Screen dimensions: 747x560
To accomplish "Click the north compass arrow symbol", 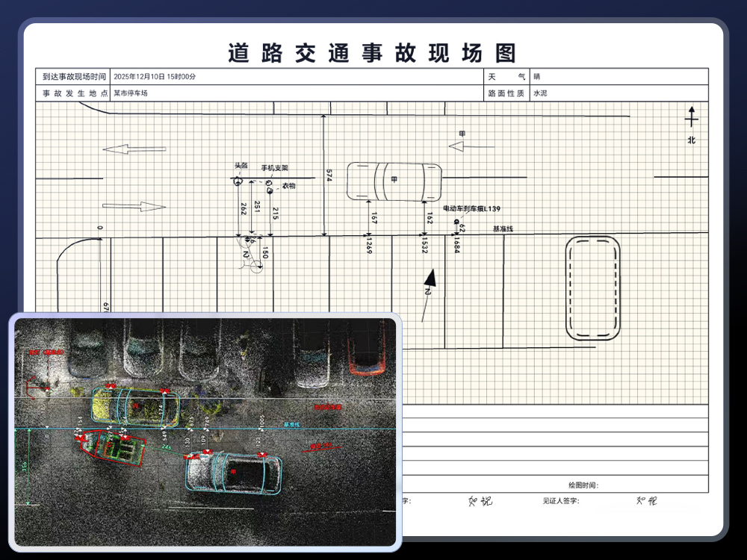I will point(692,117).
